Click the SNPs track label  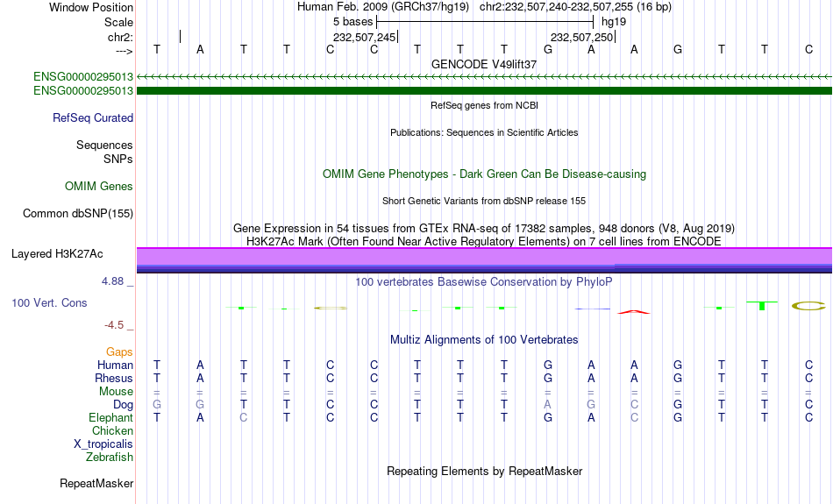[x=118, y=159]
